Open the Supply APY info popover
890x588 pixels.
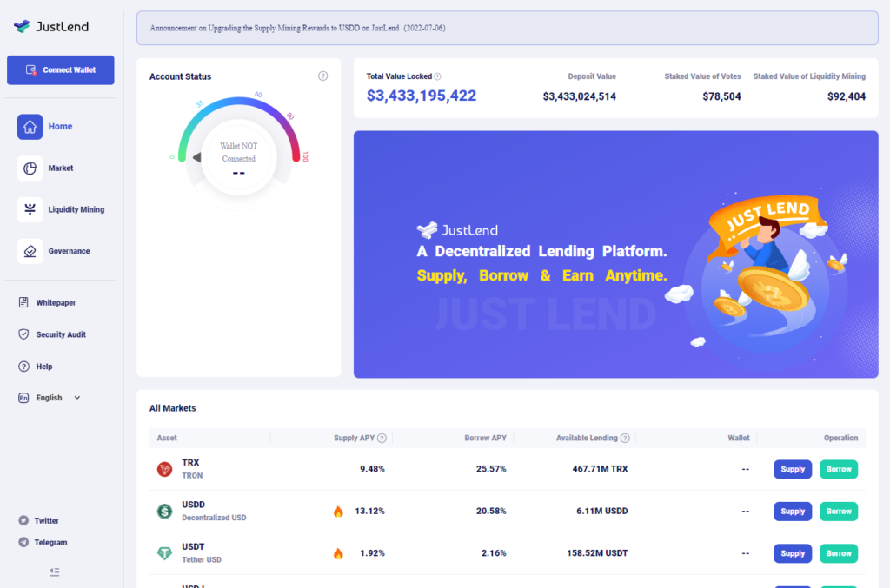382,438
